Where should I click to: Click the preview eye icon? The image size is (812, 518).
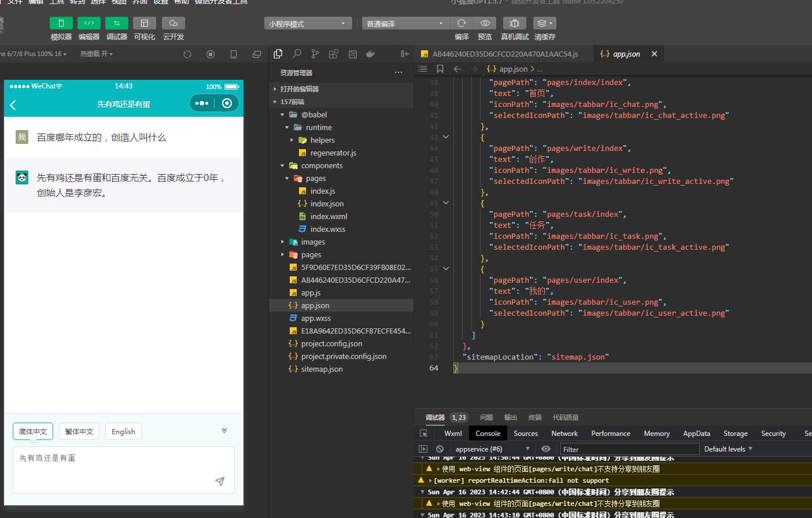coord(485,23)
